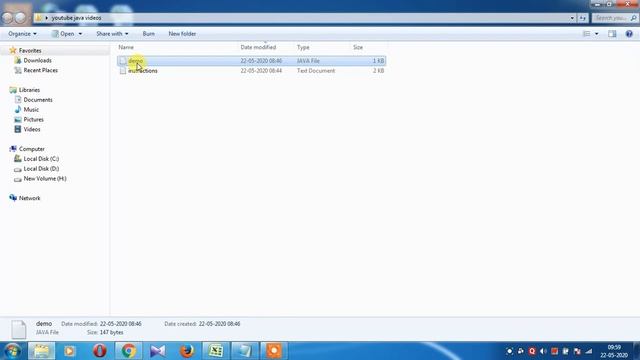Click the search magnifier icon
The image size is (640, 360).
(x=633, y=18)
